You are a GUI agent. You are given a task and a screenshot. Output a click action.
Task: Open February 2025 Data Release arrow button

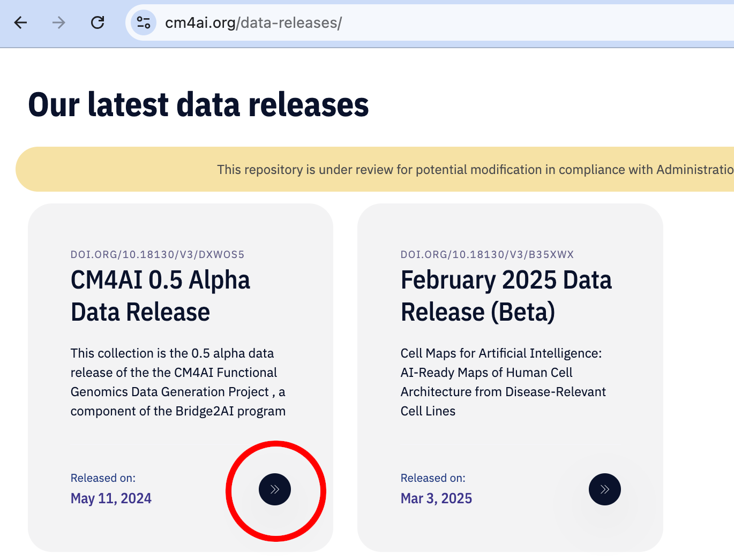605,489
